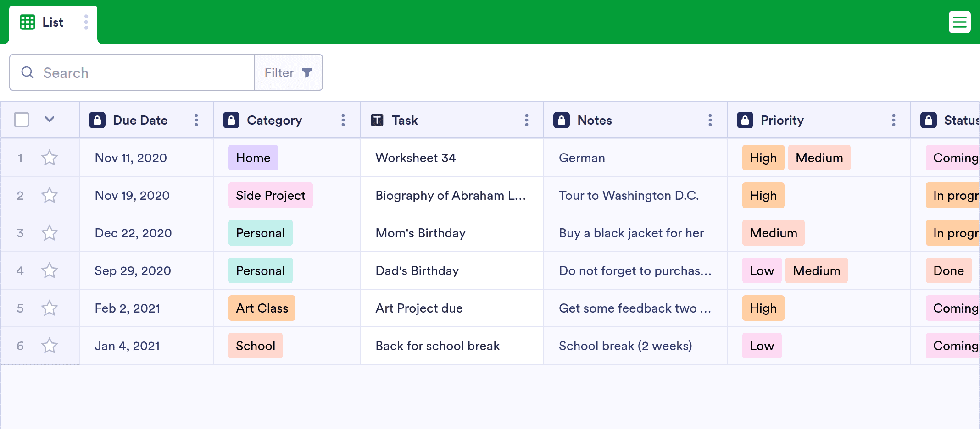
Task: Open Due Date column options menu
Action: (196, 120)
